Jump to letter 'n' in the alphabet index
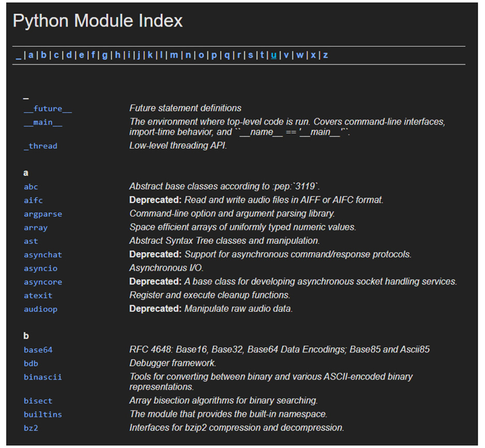 (x=188, y=55)
